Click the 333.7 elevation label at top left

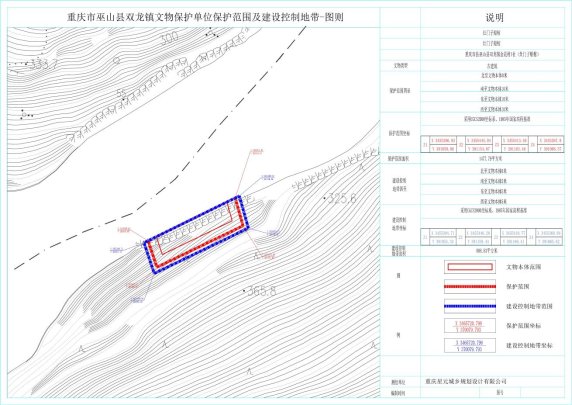tap(43, 65)
